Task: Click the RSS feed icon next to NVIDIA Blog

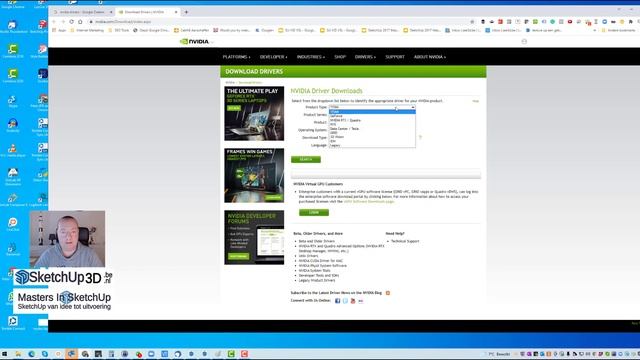Action: pyautogui.click(x=388, y=293)
